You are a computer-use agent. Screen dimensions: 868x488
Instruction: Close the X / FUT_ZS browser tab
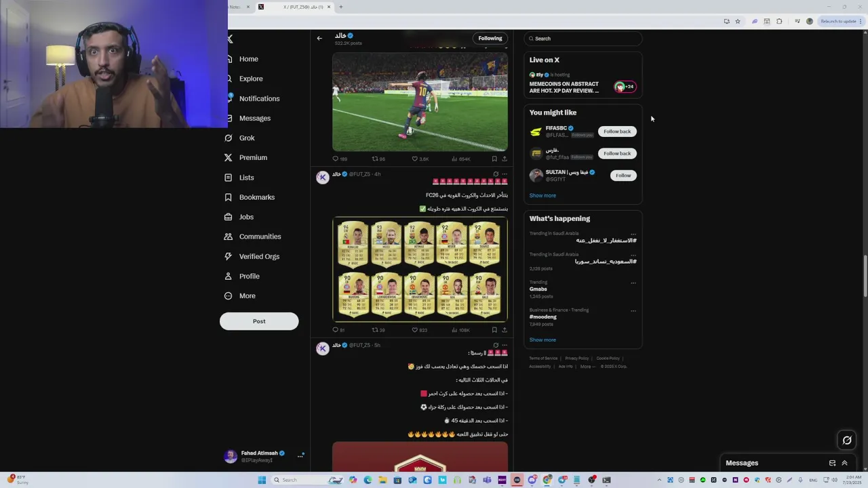tap(329, 7)
